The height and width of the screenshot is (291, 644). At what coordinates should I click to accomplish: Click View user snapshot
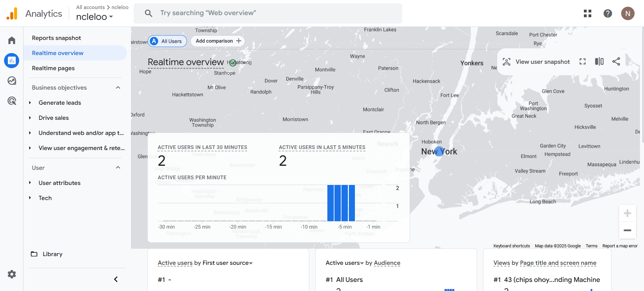537,62
